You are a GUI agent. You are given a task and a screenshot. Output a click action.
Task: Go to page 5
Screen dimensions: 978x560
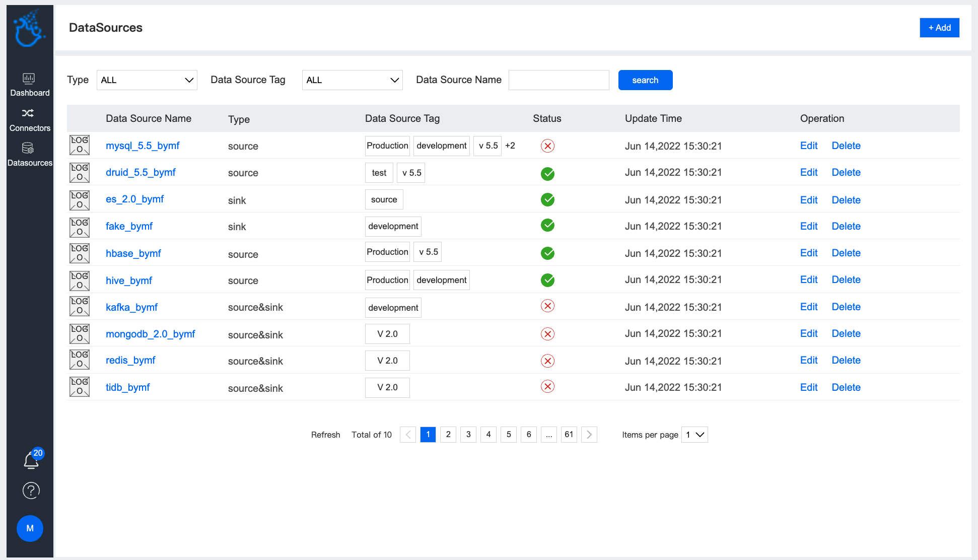tap(509, 435)
